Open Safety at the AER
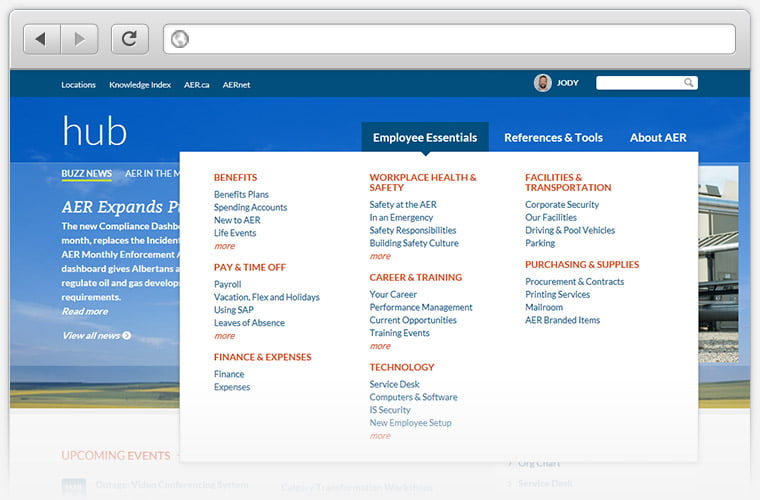760x500 pixels. pos(403,204)
